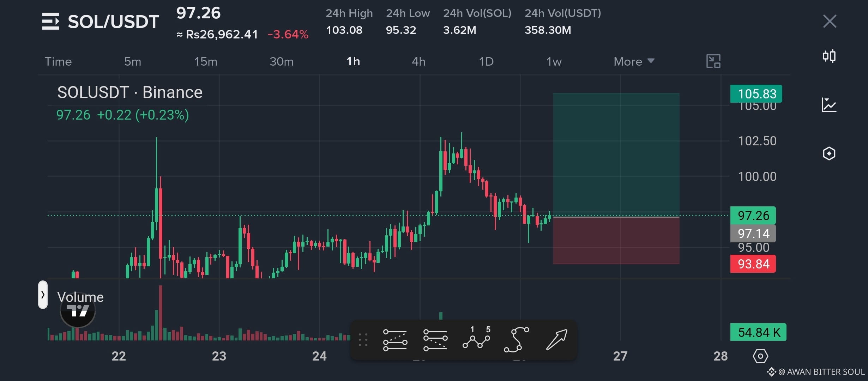Click date label 23 on time axis
Screen dimensions: 868x381
(219, 356)
